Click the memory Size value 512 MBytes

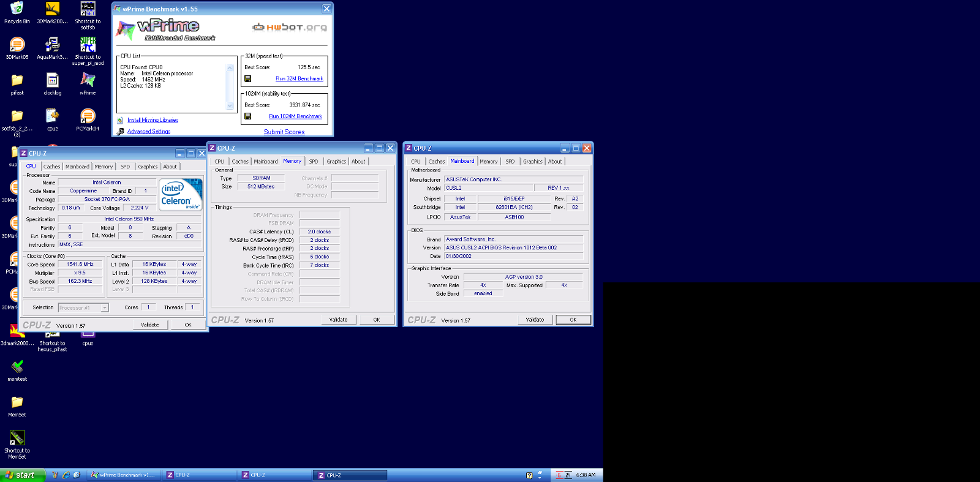(261, 187)
